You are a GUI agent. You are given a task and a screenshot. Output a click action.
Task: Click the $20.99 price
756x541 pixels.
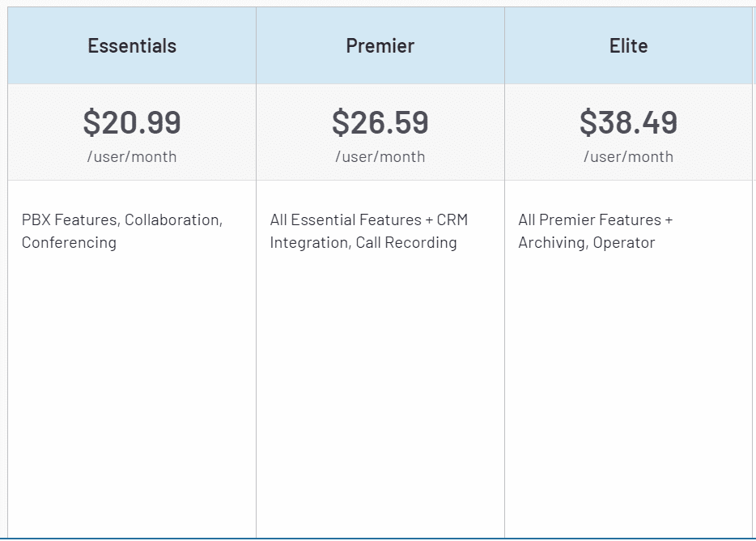click(x=132, y=122)
